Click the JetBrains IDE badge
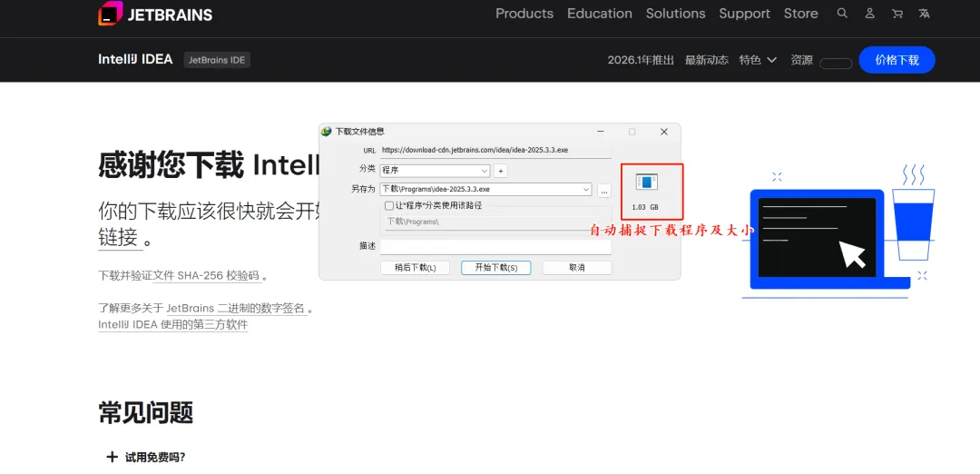The height and width of the screenshot is (474, 980). (x=217, y=60)
